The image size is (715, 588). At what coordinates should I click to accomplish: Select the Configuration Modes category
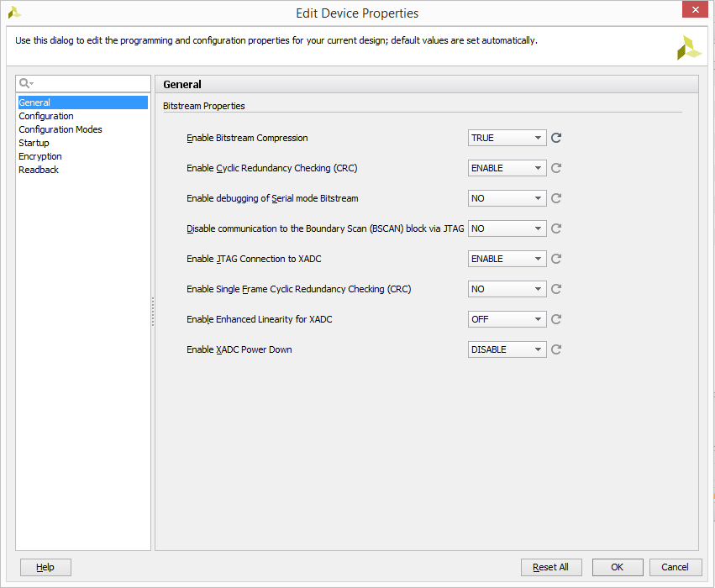click(82, 129)
